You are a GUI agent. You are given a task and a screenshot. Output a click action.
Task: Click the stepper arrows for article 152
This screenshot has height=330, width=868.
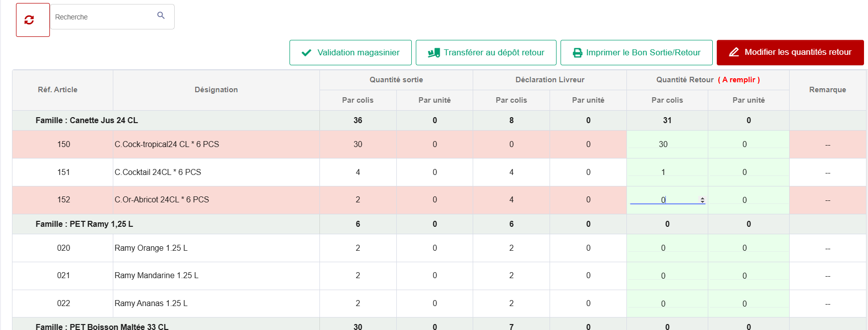pyautogui.click(x=702, y=200)
